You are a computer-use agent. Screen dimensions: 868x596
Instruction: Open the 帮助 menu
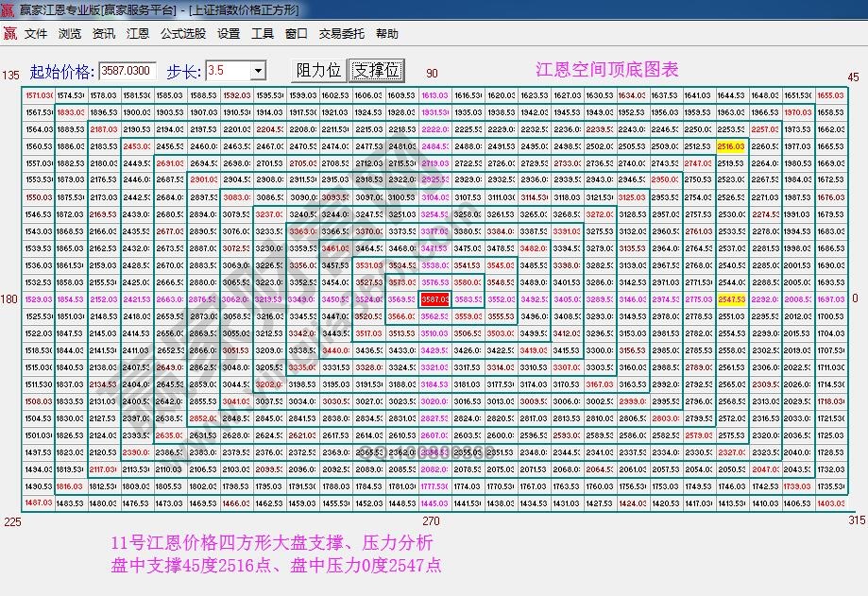386,32
